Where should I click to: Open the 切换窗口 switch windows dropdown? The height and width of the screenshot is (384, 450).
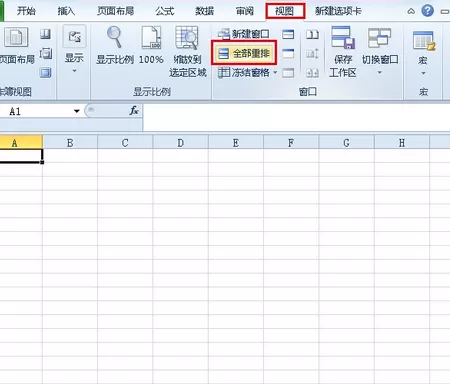point(380,51)
